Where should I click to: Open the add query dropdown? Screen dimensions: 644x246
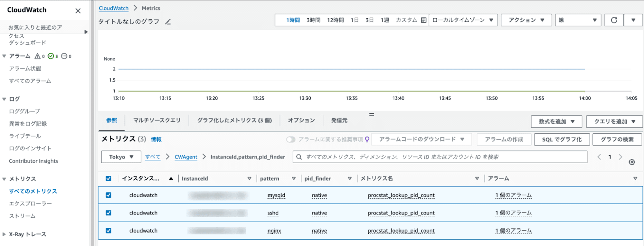coord(614,121)
